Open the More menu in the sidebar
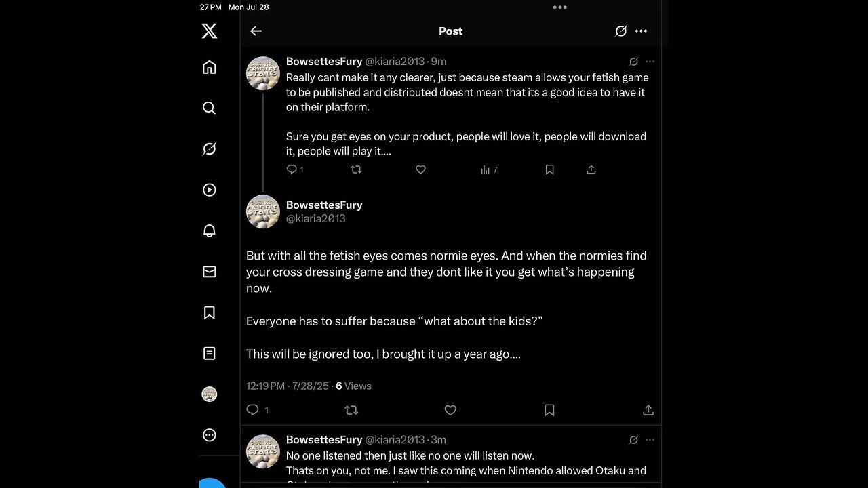Image resolution: width=868 pixels, height=488 pixels. (210, 435)
